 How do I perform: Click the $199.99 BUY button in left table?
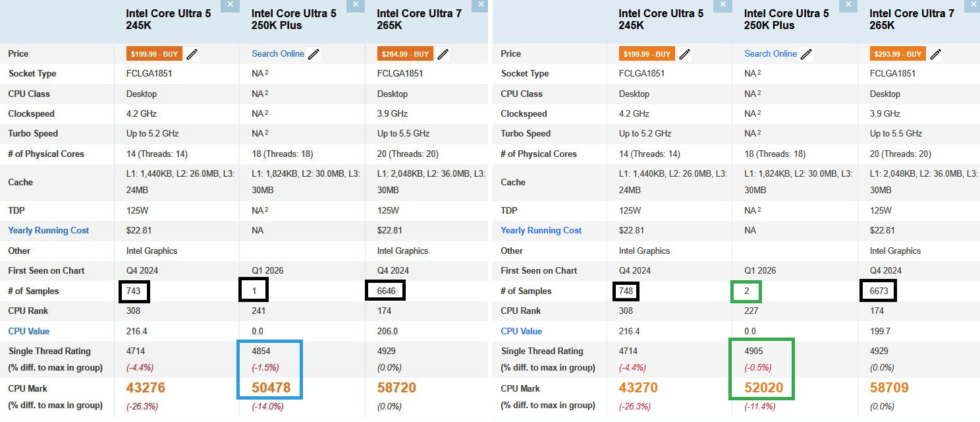point(154,54)
